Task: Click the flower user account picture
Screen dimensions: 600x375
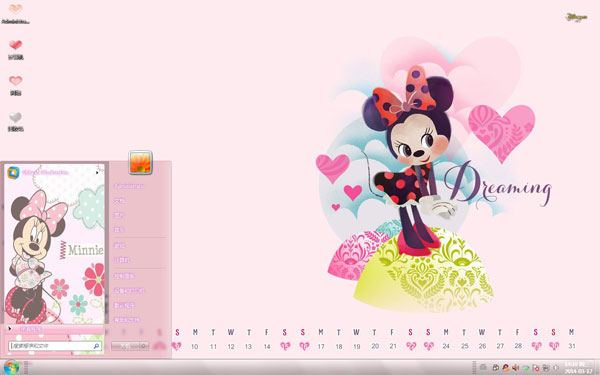Action: click(140, 163)
